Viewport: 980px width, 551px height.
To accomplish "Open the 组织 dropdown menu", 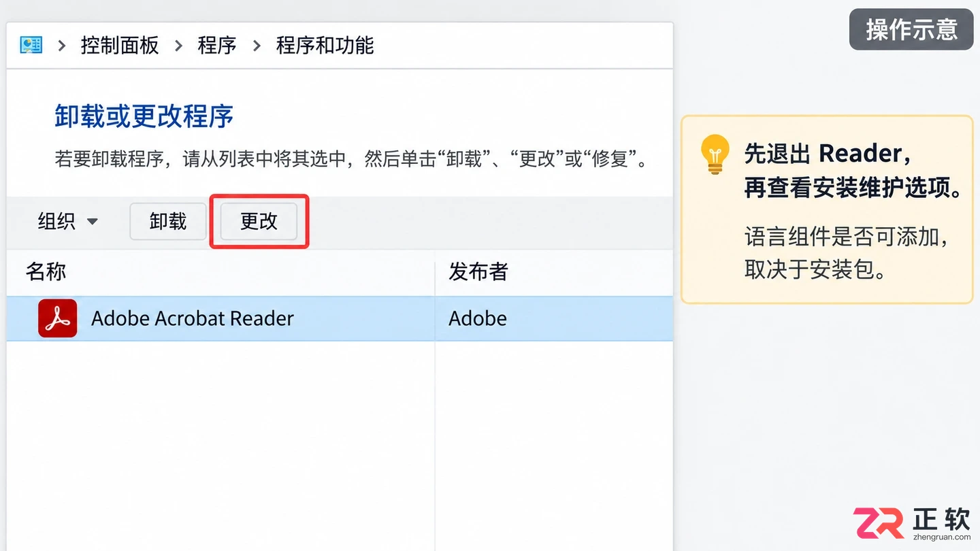I will pyautogui.click(x=68, y=221).
